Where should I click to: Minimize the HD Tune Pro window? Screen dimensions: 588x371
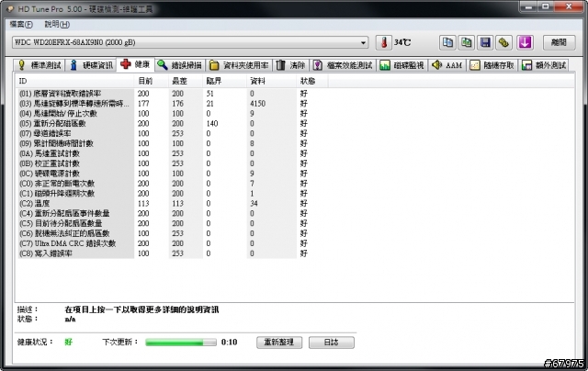pos(528,6)
